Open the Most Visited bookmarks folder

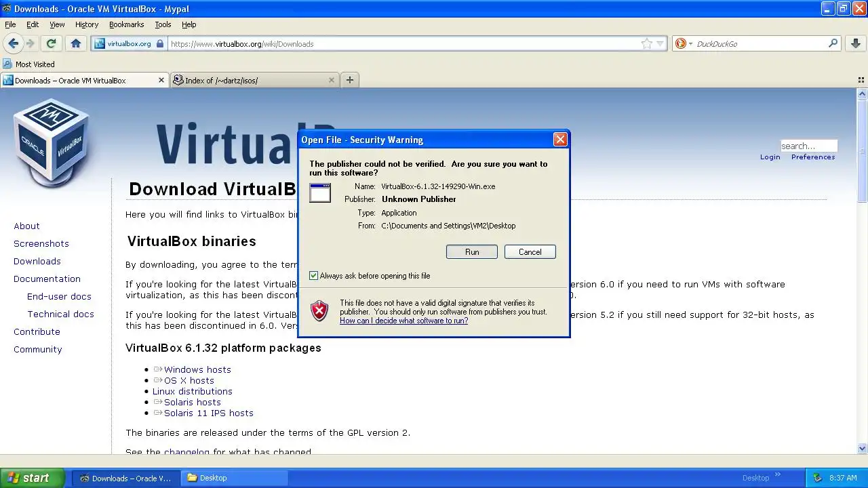point(28,64)
